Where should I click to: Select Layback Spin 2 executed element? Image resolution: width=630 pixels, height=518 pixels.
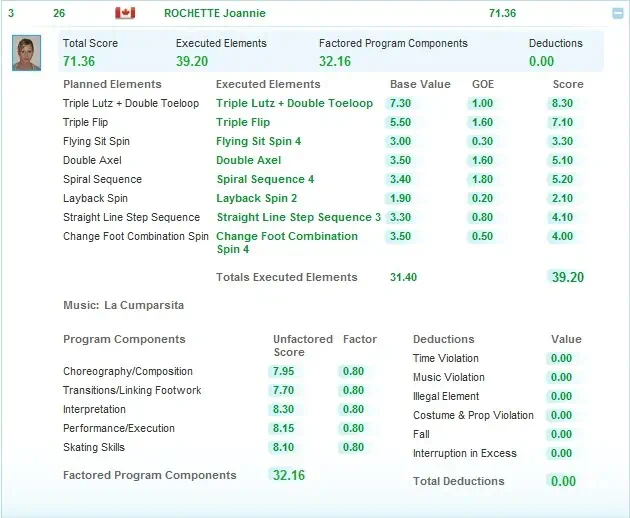[x=257, y=198]
